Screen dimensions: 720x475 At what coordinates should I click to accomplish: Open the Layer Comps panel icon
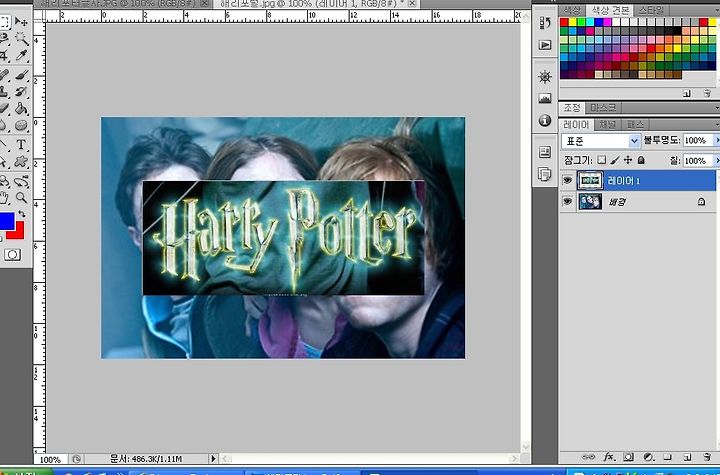[545, 152]
